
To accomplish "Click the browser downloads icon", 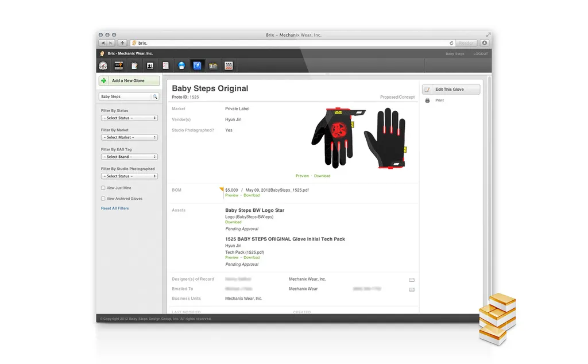I will coord(485,43).
